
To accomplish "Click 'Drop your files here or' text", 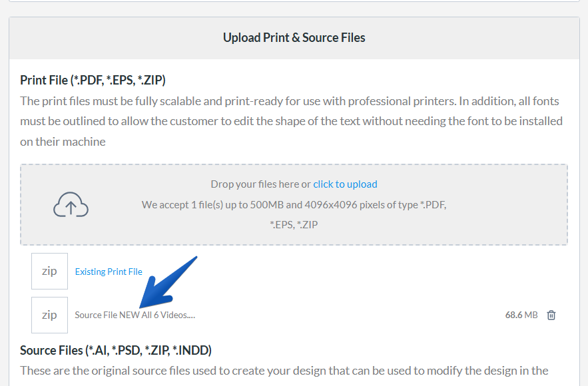I will [260, 184].
